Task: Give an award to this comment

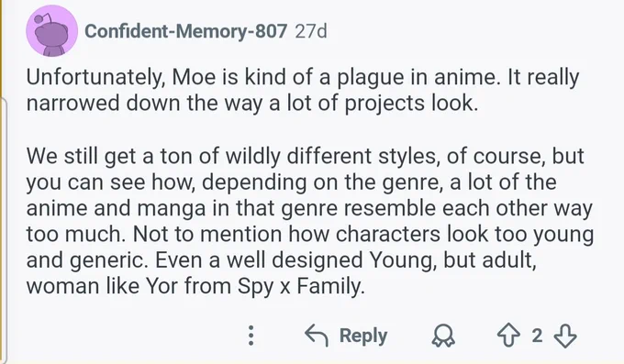Action: tap(443, 336)
